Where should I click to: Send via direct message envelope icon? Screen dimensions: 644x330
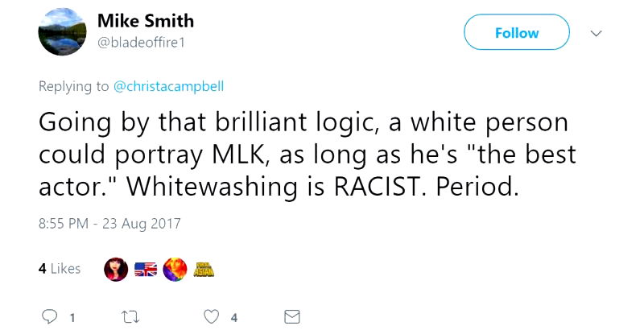click(x=292, y=316)
